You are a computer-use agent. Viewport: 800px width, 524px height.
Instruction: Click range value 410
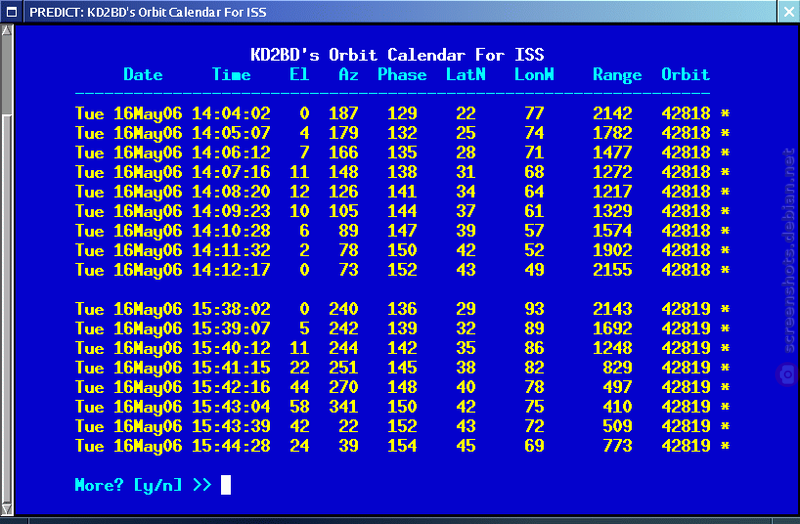tap(617, 407)
